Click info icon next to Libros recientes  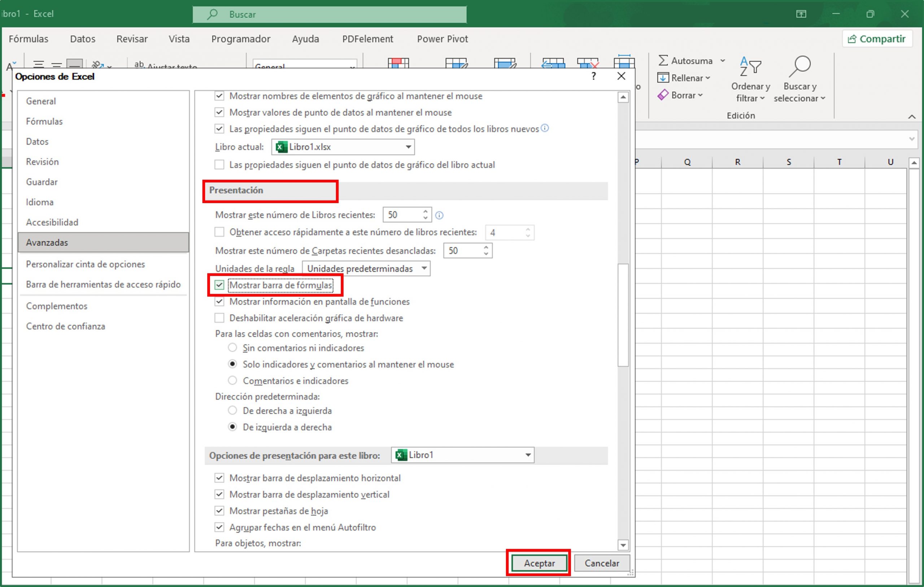pos(439,215)
